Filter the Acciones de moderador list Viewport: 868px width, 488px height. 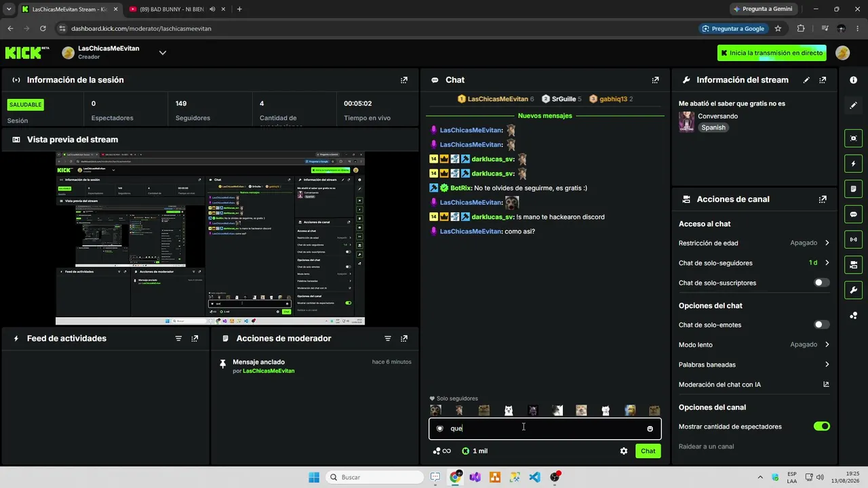coord(388,338)
